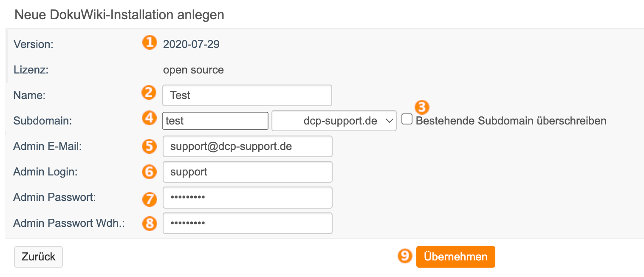Click the orange Übernehmen button
This screenshot has height=277, width=644.
455,257
